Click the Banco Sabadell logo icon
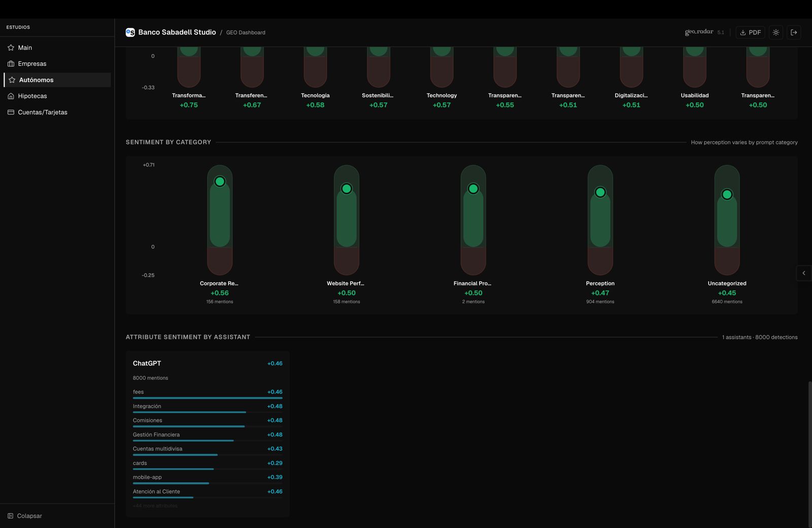Viewport: 812px width, 528px height. [x=130, y=32]
